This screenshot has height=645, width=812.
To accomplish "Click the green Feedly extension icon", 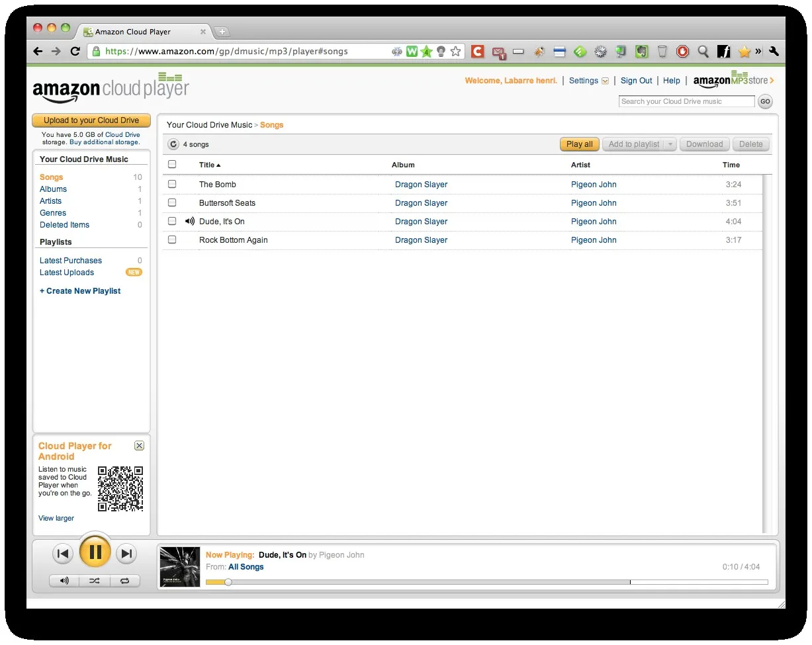I will pos(580,51).
